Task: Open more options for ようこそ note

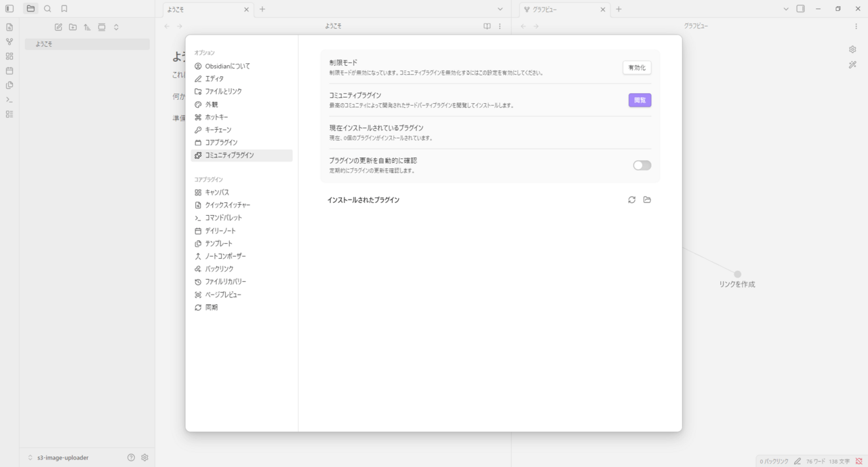Action: point(500,26)
